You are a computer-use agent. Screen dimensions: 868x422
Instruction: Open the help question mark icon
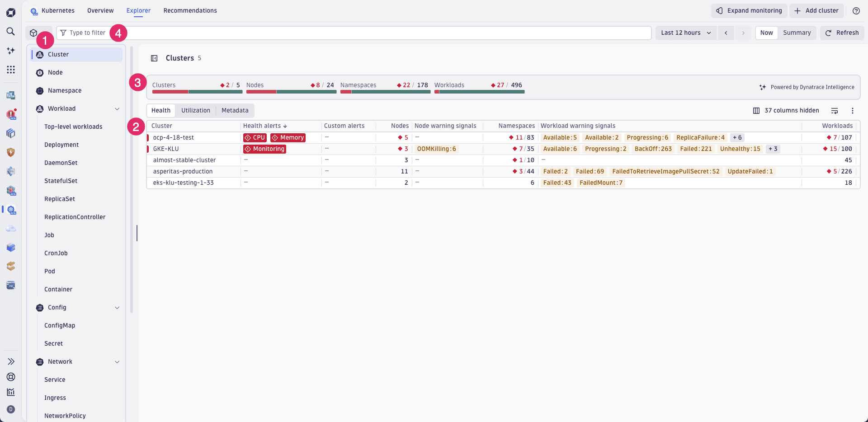856,10
